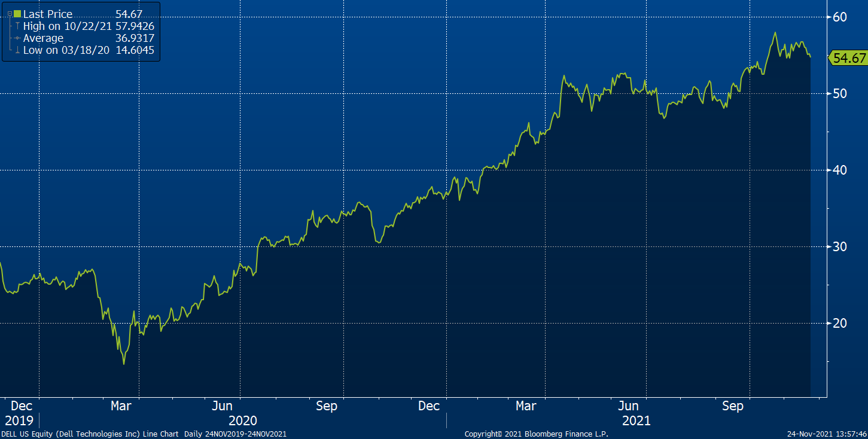This screenshot has height=439, width=868.
Task: Click the Jun 2021 month label
Action: click(628, 406)
